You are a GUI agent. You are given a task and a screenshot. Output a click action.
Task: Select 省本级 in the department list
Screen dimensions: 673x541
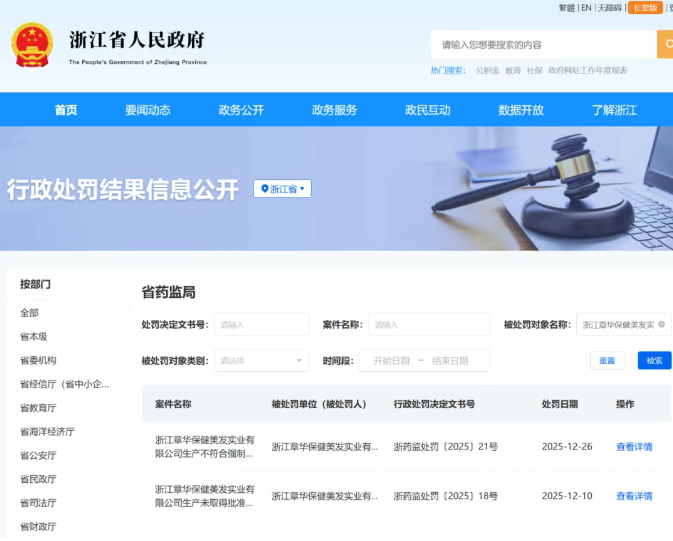pyautogui.click(x=33, y=337)
